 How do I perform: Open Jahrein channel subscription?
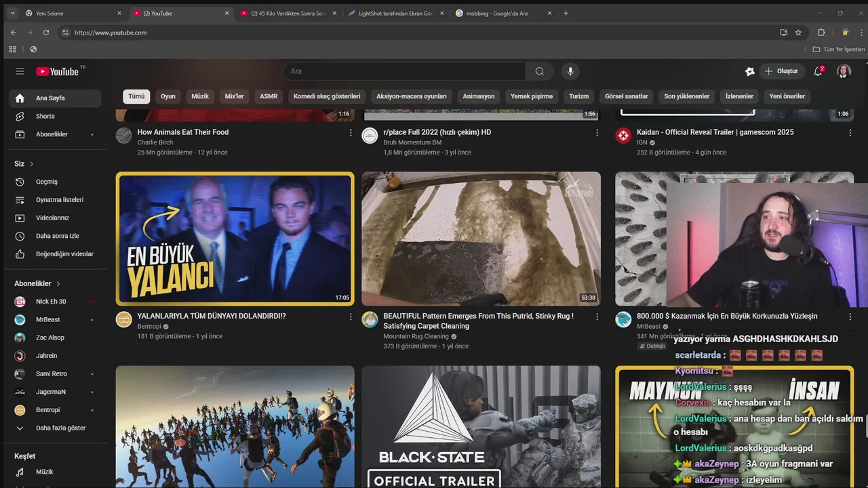point(56,356)
